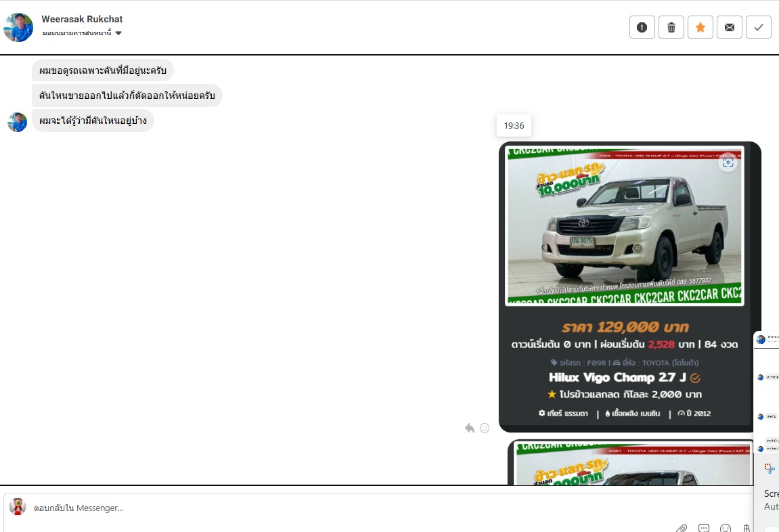Screen dimensions: 779x532
Task: Click message 'ผมจะได้รู้ว่ามีคันไหนอยู่บ้าง'
Action: [x=93, y=120]
